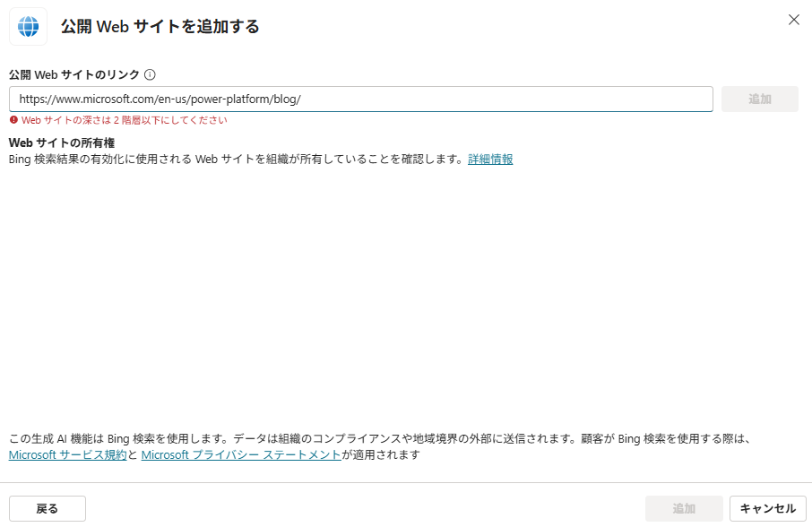
Task: Open the Microsoft プライバシー ステートメント link
Action: [x=241, y=454]
